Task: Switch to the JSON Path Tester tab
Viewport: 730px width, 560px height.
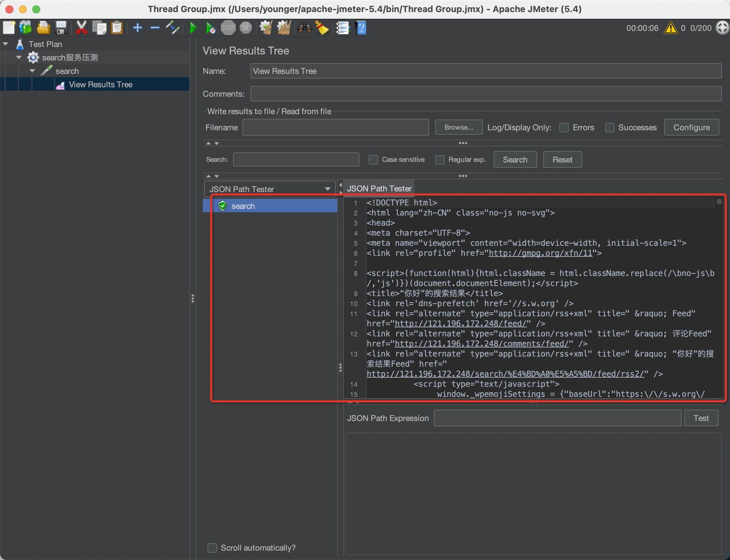Action: 379,188
